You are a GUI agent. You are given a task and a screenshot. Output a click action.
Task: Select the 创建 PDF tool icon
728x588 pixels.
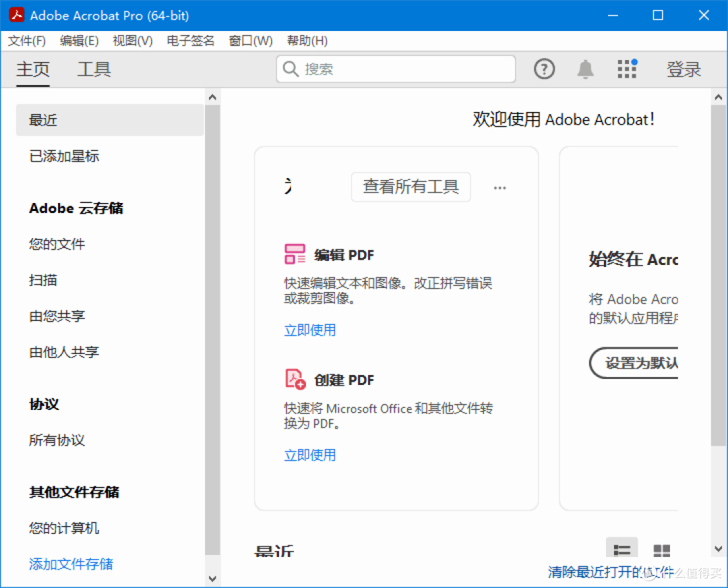coord(295,379)
